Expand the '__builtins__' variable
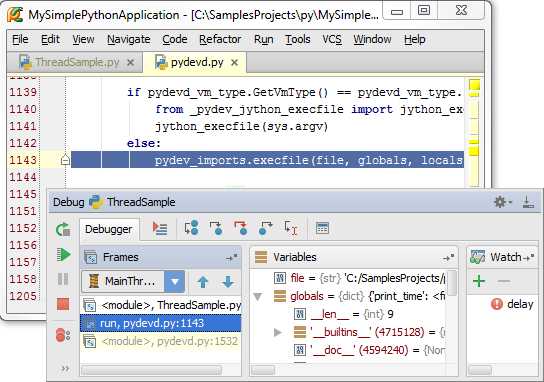 point(277,332)
